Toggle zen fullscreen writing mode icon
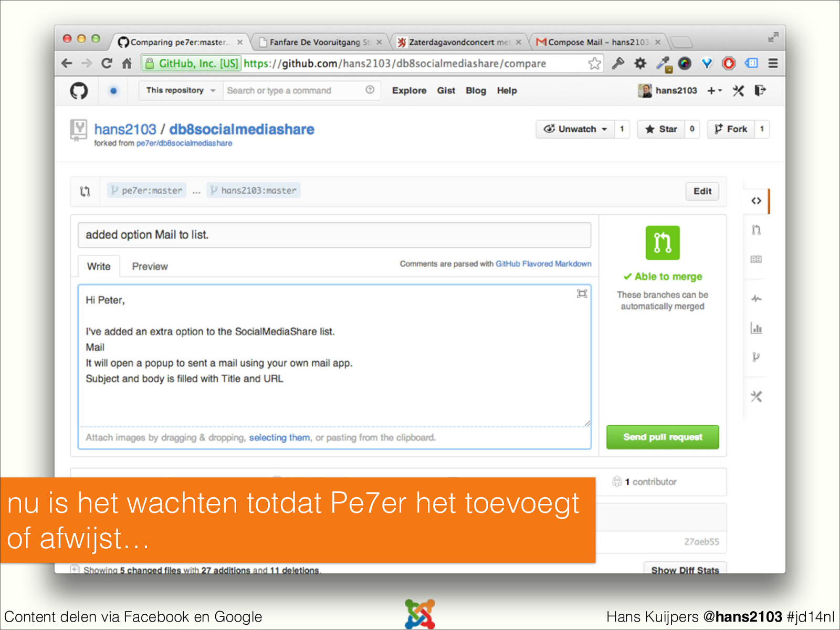The width and height of the screenshot is (840, 630). click(582, 293)
